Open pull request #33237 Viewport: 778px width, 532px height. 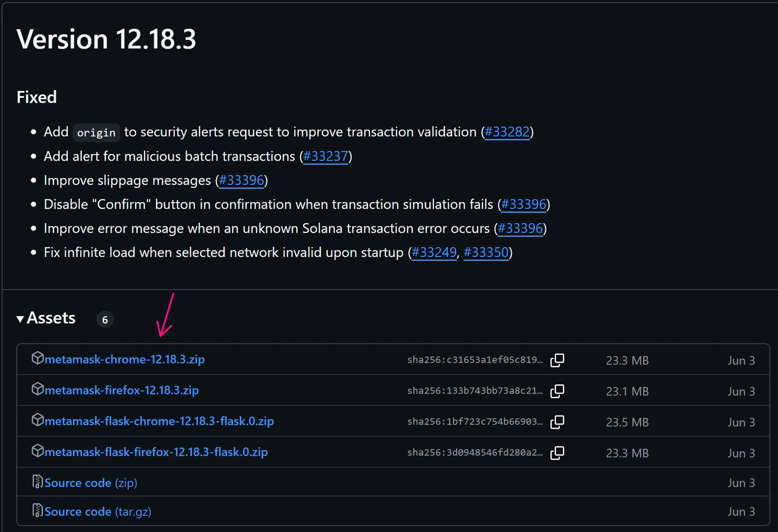(x=325, y=157)
